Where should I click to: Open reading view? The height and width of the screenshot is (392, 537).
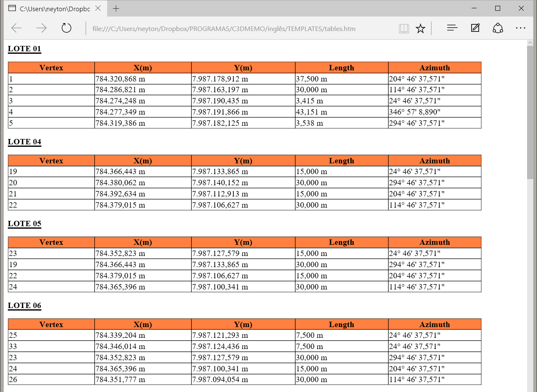(x=404, y=29)
